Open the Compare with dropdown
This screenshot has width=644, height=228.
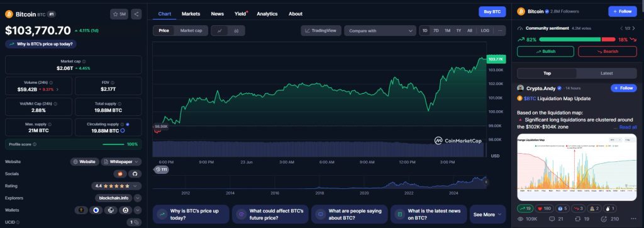(380, 31)
